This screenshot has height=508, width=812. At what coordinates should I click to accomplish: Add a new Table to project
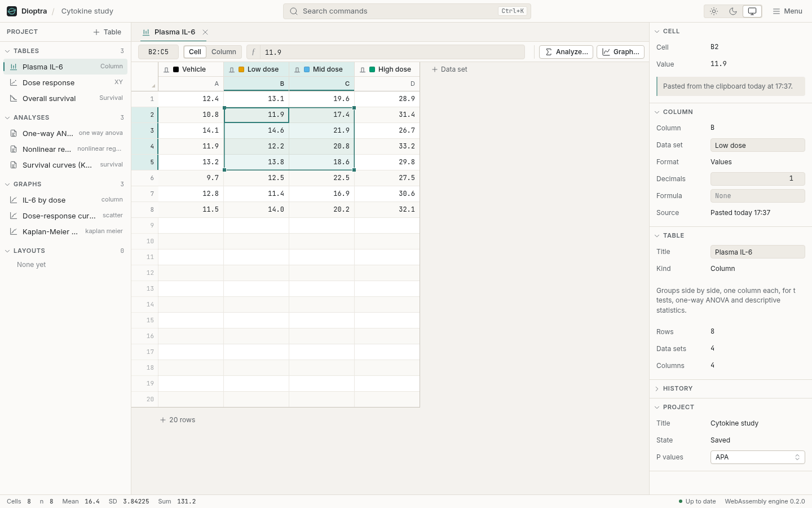coord(107,32)
